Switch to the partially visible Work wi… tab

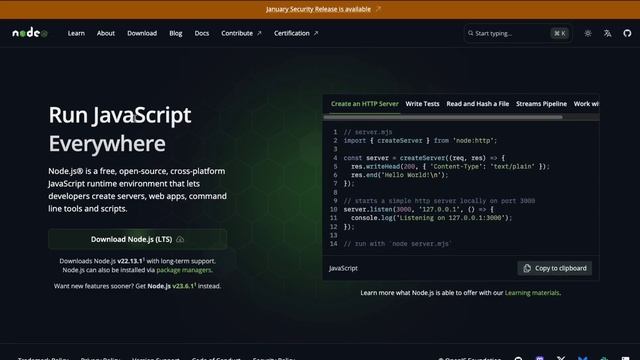tap(587, 104)
